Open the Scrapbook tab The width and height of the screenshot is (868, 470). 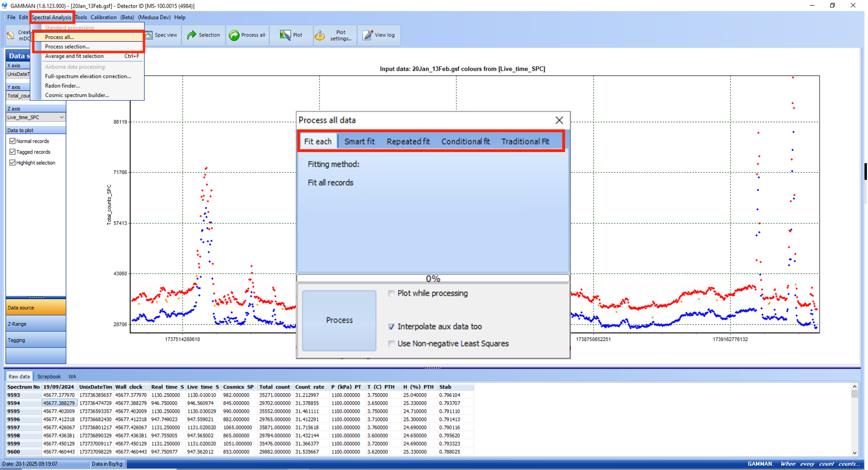click(49, 376)
